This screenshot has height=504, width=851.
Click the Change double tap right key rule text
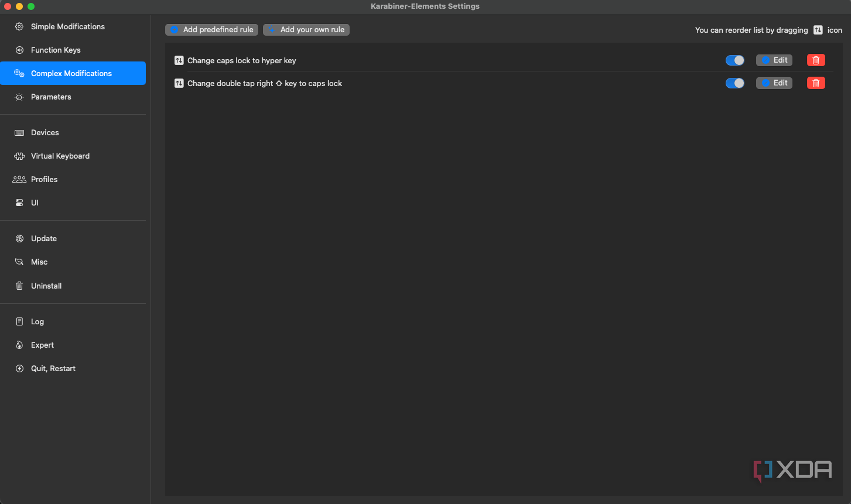(265, 83)
